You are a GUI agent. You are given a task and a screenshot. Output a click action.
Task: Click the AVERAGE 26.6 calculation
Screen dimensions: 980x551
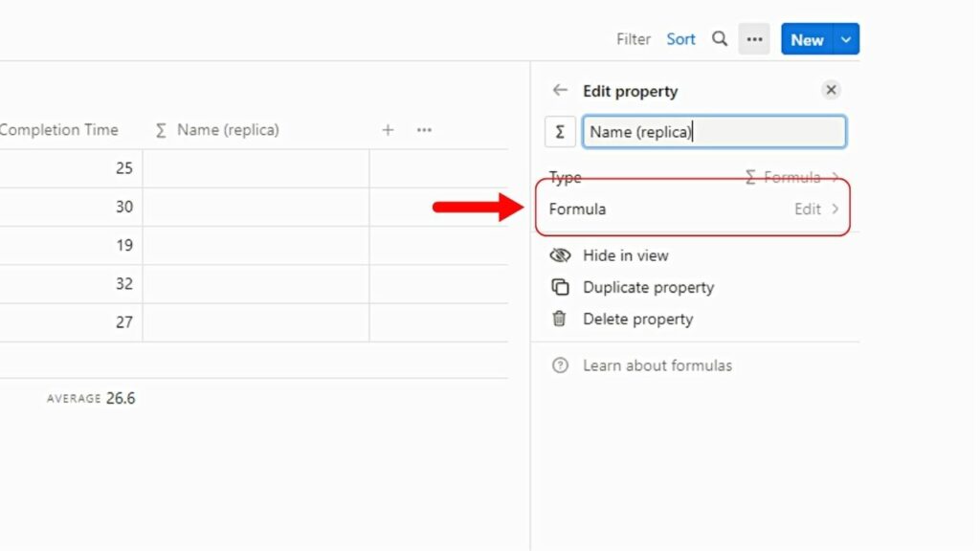tap(92, 398)
